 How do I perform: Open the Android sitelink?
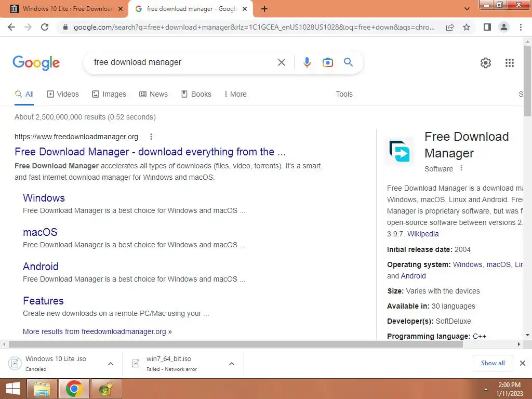point(41,267)
